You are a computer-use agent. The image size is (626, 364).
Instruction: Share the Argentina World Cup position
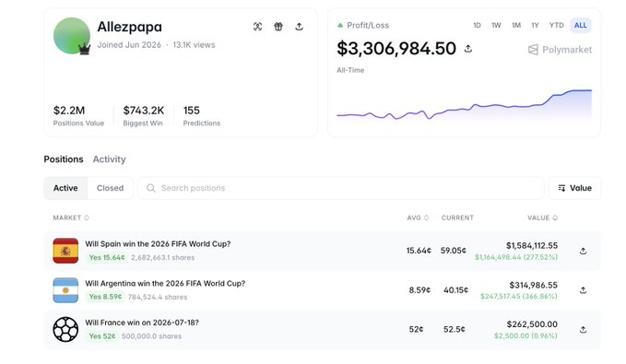[583, 290]
